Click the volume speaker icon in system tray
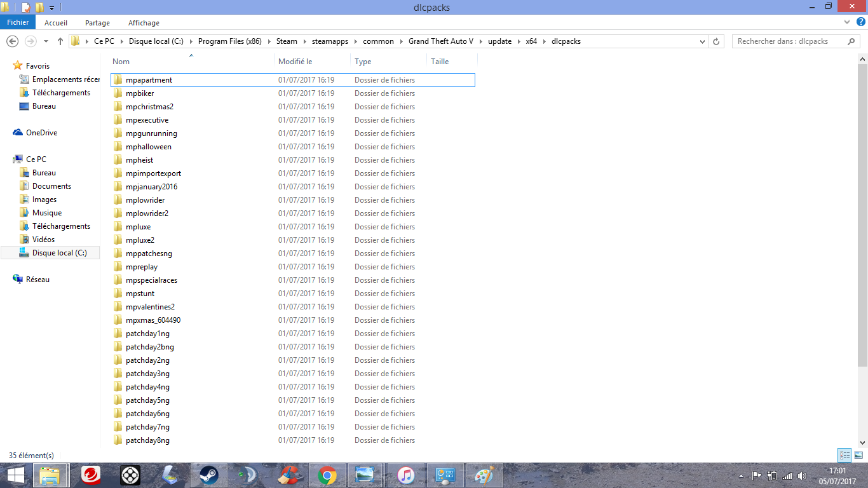This screenshot has height=488, width=868. click(801, 475)
